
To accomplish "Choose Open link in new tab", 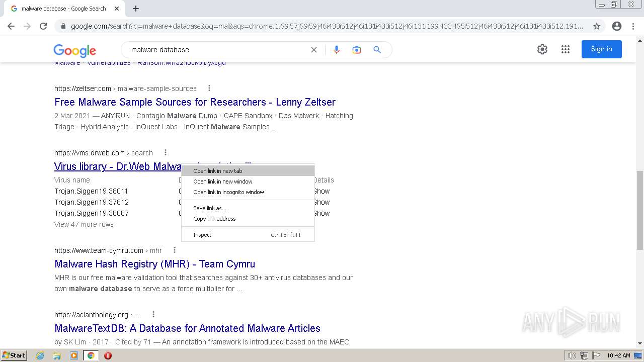I will 248,171.
